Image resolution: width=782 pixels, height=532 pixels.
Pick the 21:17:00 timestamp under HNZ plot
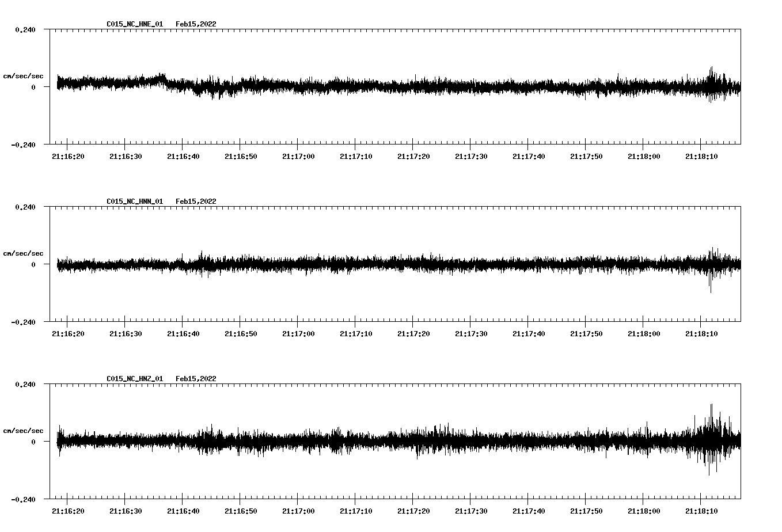coord(298,511)
